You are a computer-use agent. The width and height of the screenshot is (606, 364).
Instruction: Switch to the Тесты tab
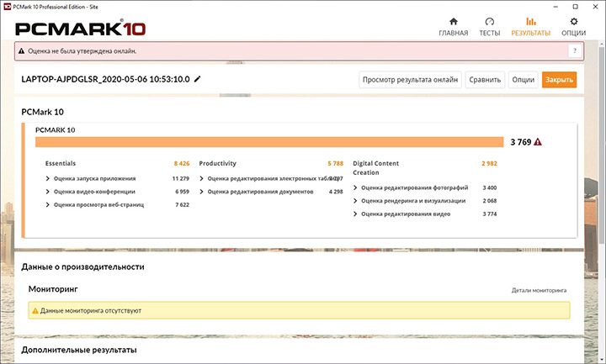click(490, 27)
